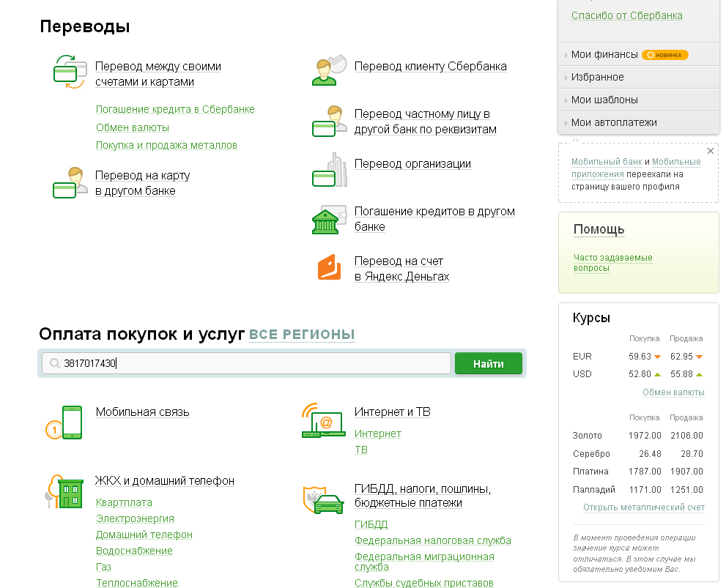Click the transfer between own accounts icon
This screenshot has height=588, width=726.
click(70, 72)
